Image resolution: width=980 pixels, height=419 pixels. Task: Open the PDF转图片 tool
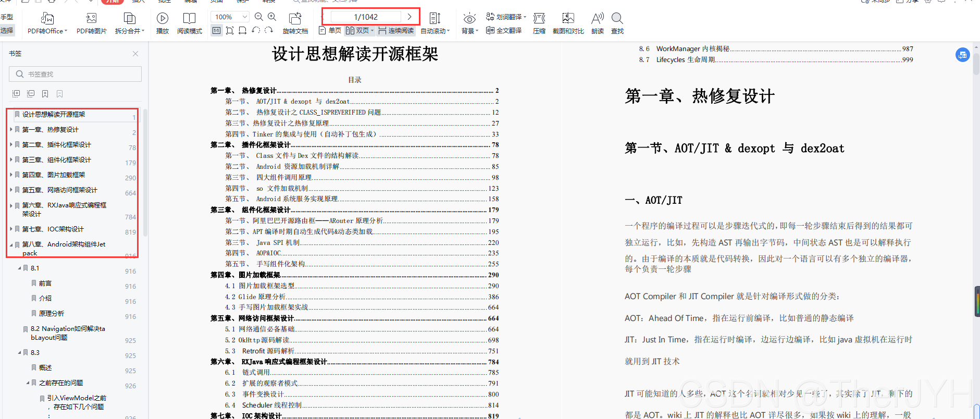(91, 19)
